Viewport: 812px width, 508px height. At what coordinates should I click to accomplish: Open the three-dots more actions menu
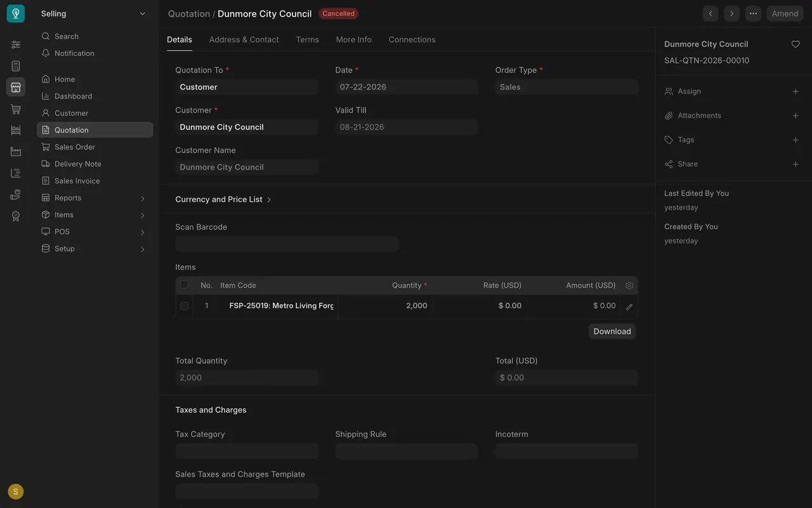pyautogui.click(x=753, y=13)
